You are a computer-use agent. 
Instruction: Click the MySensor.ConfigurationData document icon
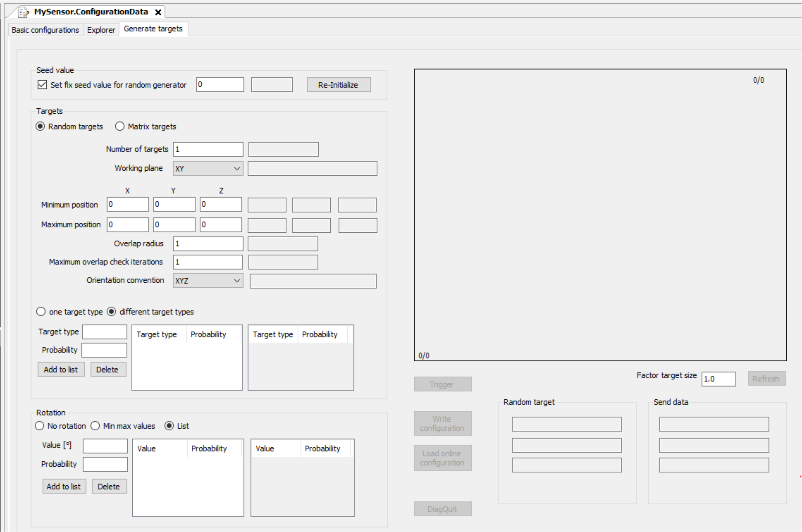(x=24, y=12)
